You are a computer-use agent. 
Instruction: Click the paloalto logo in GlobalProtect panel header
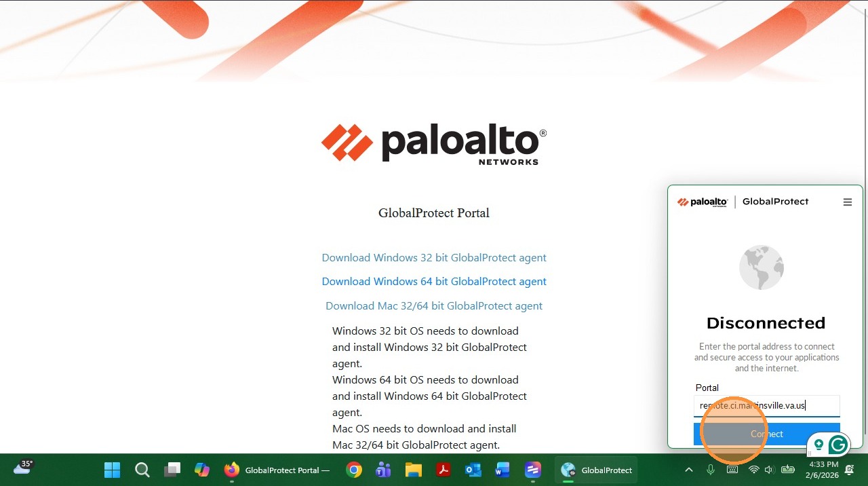point(703,202)
